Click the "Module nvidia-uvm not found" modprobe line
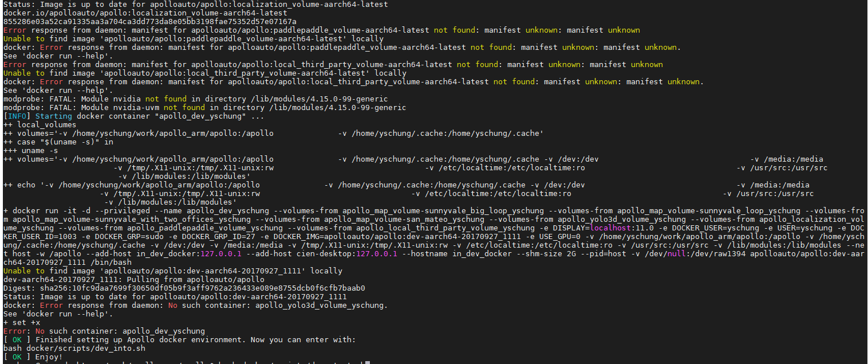868x364 pixels. coord(204,107)
